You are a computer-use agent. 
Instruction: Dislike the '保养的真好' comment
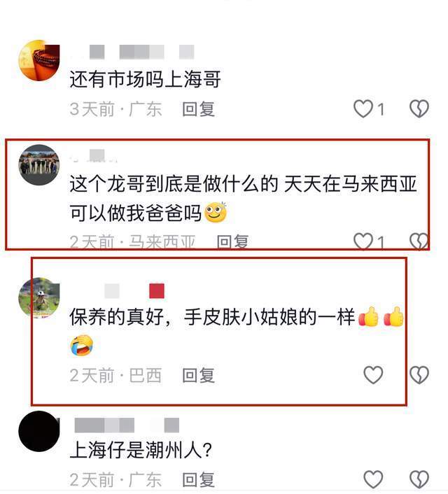coord(419,375)
